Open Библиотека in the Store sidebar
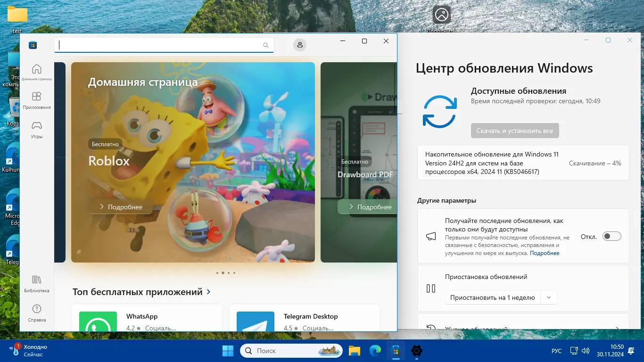The width and height of the screenshot is (644, 362). click(x=37, y=284)
